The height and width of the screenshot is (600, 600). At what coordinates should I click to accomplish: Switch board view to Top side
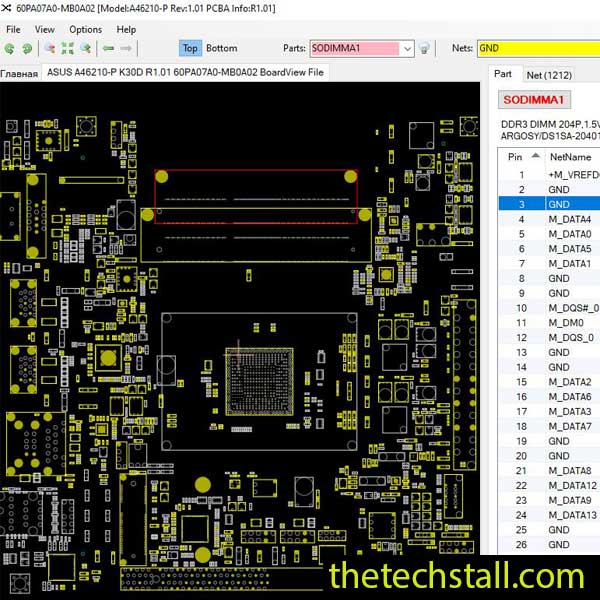190,48
